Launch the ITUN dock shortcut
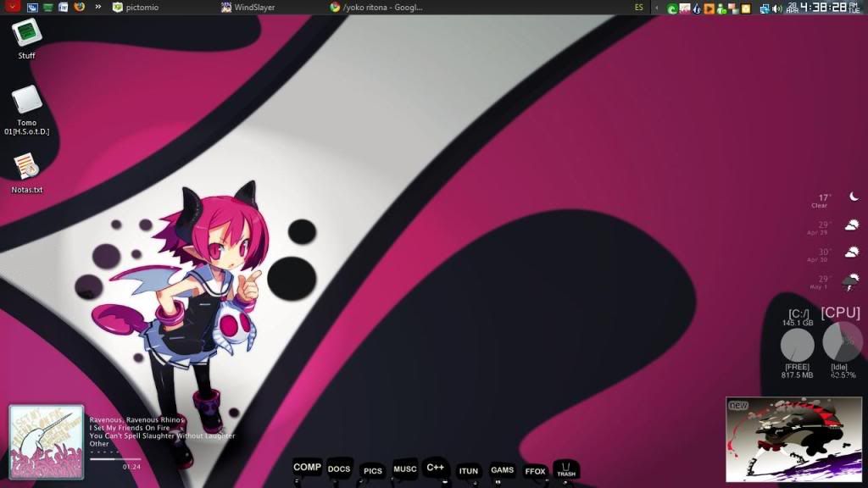The width and height of the screenshot is (868, 488). pos(468,471)
